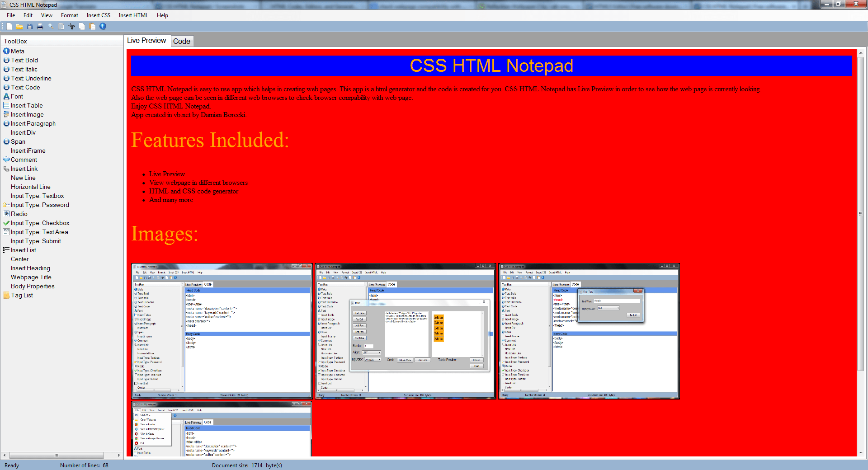Choose Insert Heading from the ToolBox
The image size is (868, 470).
pyautogui.click(x=30, y=268)
